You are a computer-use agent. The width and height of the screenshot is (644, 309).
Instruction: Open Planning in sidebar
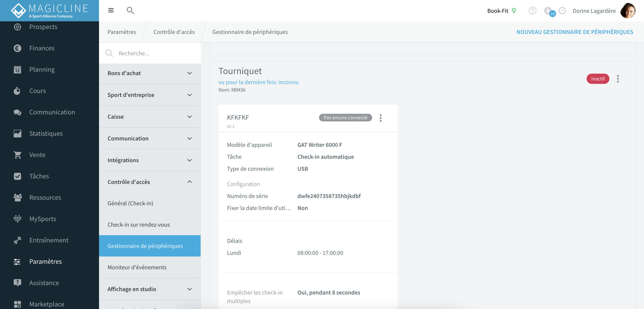pos(42,70)
